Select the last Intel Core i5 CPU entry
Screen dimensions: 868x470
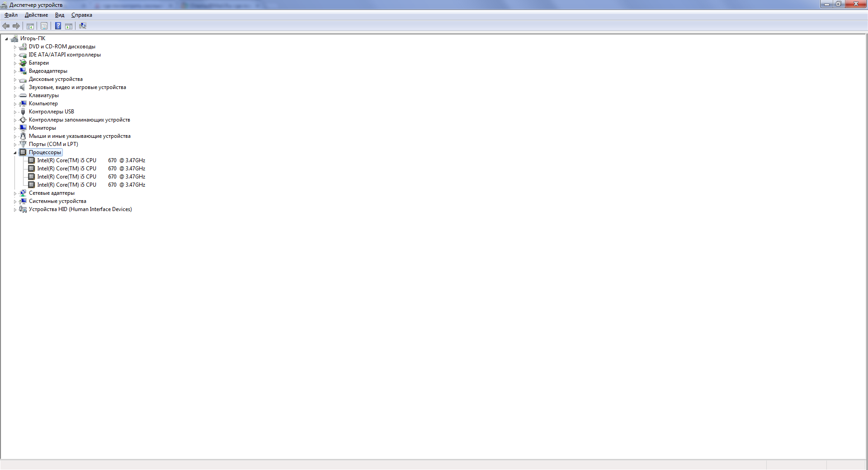pos(91,185)
